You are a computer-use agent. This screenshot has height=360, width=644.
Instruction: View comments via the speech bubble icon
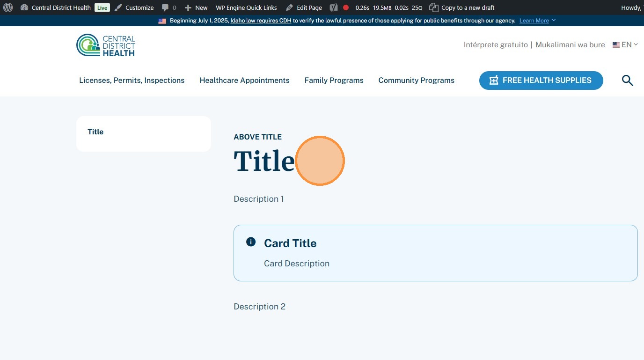click(x=165, y=7)
